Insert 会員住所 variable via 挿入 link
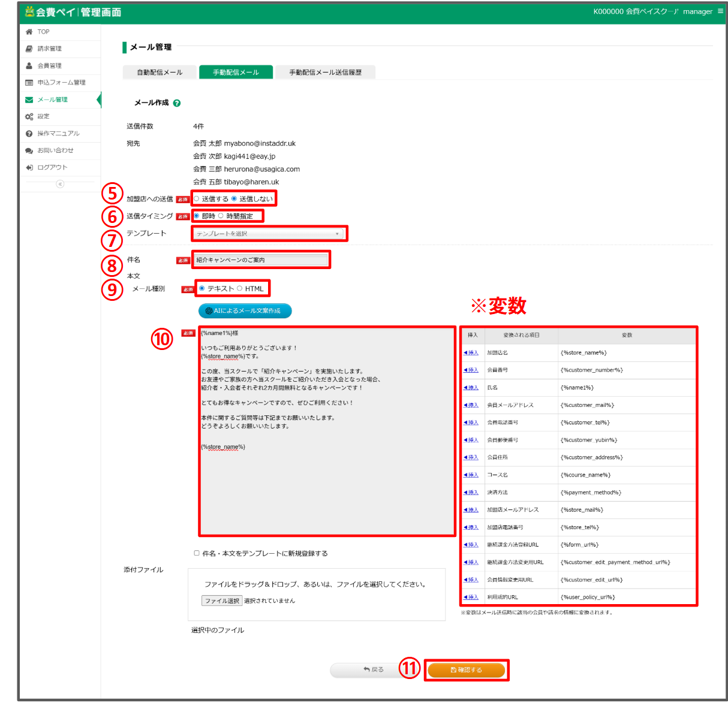The height and width of the screenshot is (703, 728). point(471,457)
